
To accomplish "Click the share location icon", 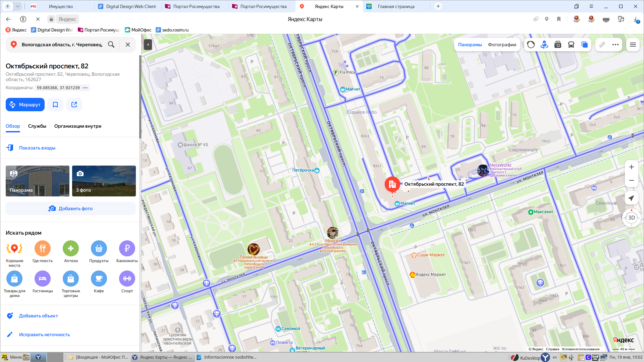I will click(x=74, y=105).
